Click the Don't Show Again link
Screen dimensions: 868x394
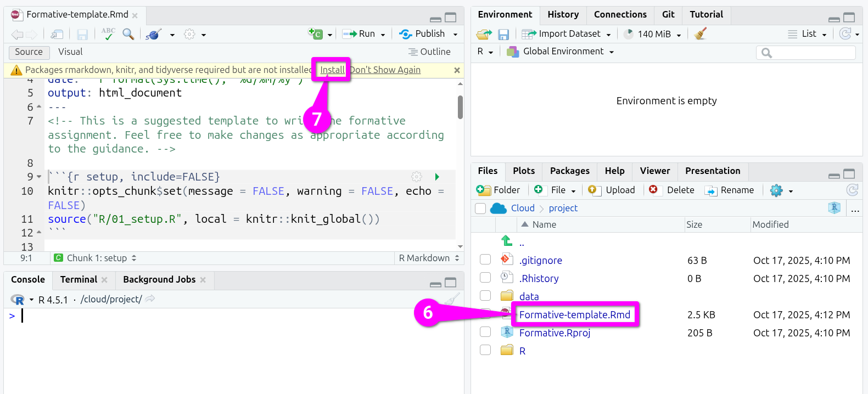coord(385,70)
